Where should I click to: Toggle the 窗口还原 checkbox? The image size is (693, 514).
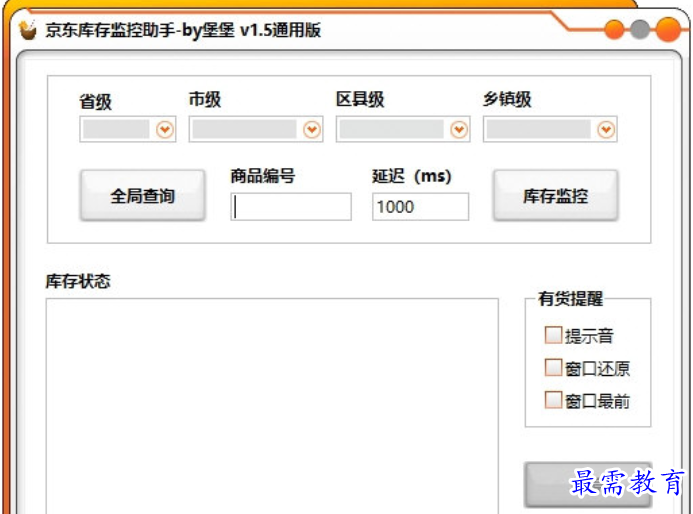(x=553, y=368)
